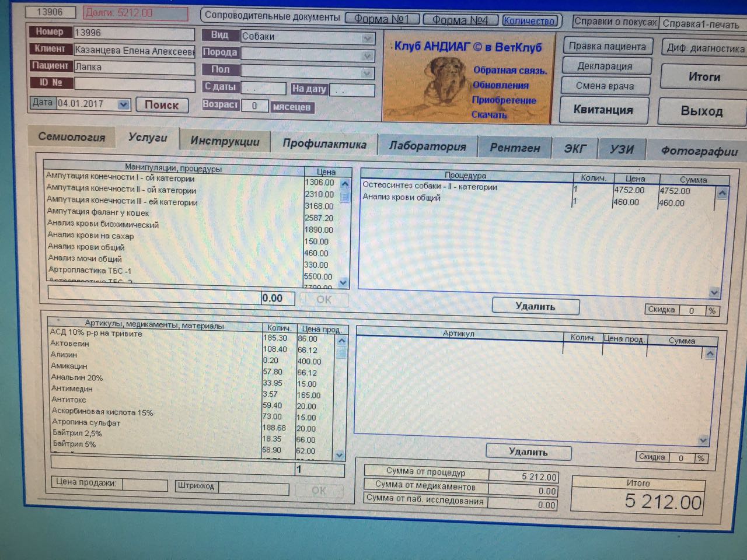Open Справки о покусах

click(x=615, y=22)
